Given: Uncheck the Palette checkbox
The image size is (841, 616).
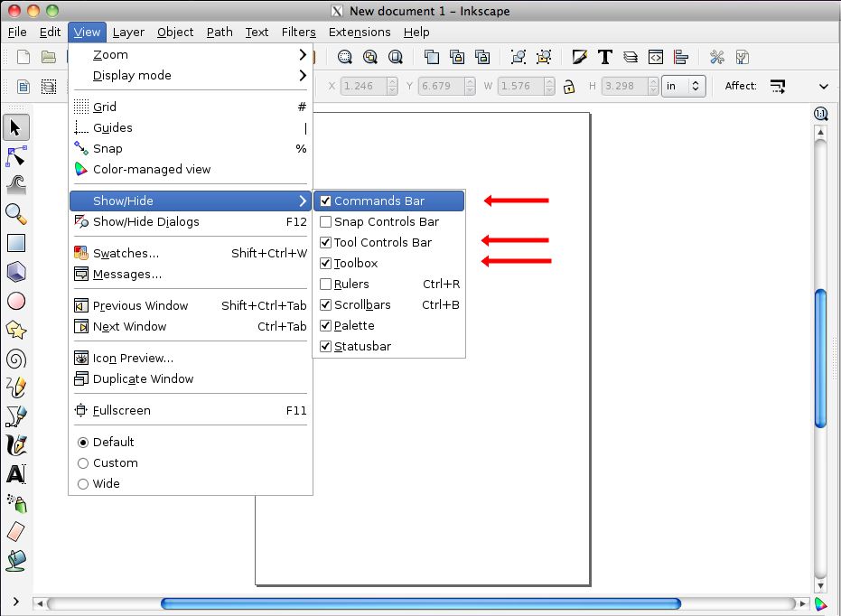Looking at the screenshot, I should pos(325,325).
